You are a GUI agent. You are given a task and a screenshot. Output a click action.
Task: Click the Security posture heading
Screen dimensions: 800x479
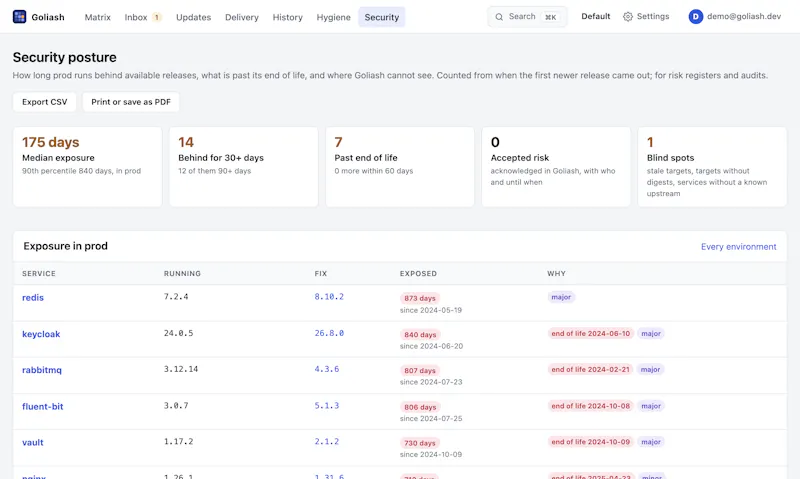[64, 57]
